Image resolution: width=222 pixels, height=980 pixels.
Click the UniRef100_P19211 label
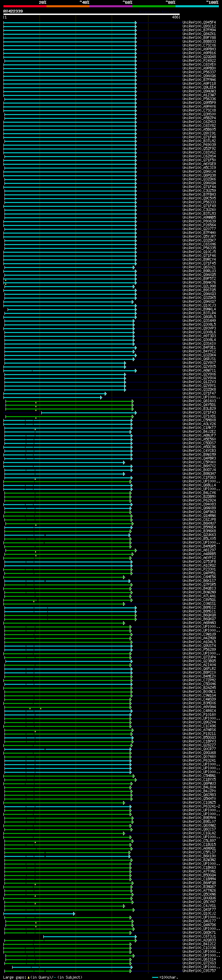(199, 734)
